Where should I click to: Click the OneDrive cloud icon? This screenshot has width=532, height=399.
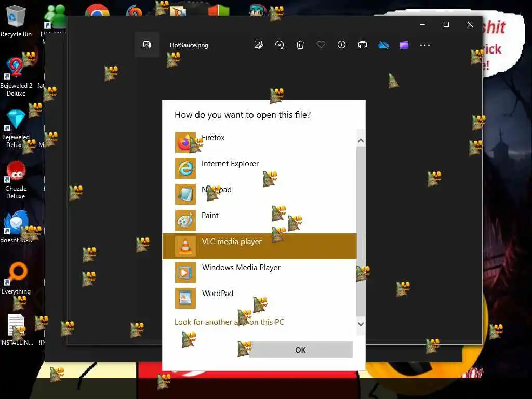pyautogui.click(x=383, y=45)
